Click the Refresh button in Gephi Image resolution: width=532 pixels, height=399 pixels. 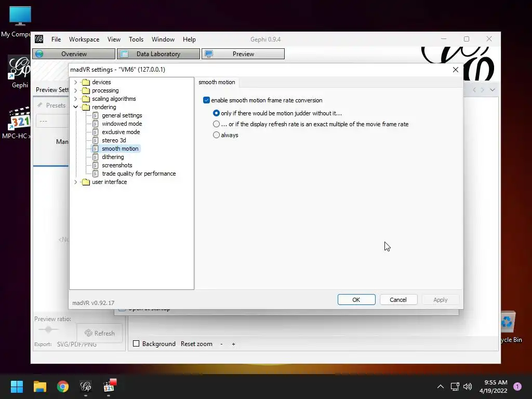[99, 333]
